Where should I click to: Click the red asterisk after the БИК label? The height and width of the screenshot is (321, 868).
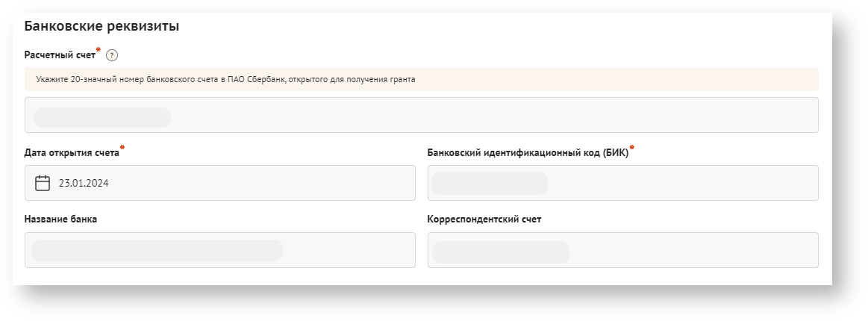[x=631, y=148]
